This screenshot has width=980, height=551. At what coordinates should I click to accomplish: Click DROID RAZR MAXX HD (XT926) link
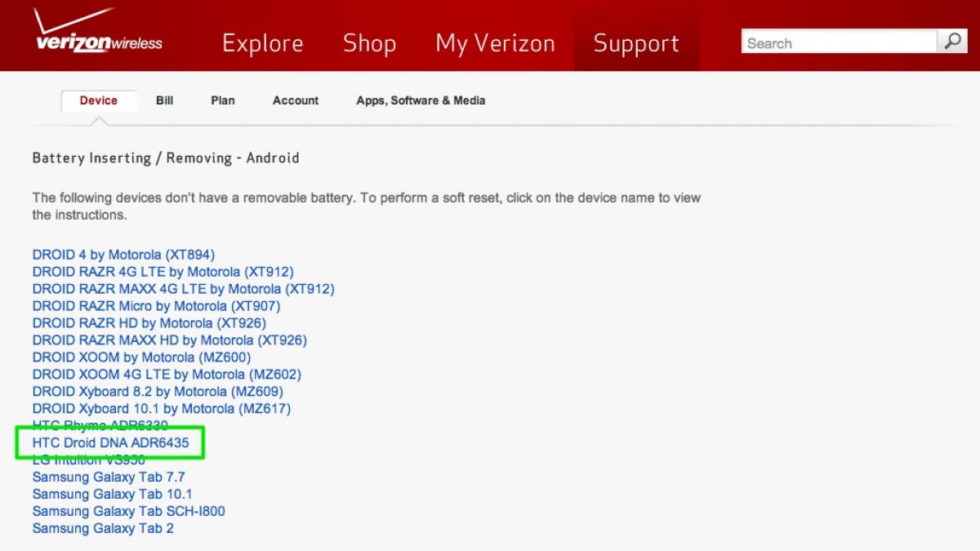point(169,340)
